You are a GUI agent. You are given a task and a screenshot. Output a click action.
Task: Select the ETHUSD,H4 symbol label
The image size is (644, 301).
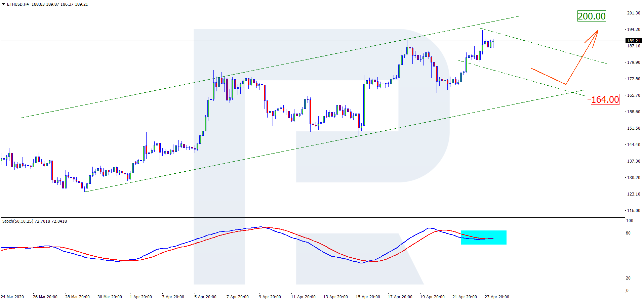pos(18,4)
